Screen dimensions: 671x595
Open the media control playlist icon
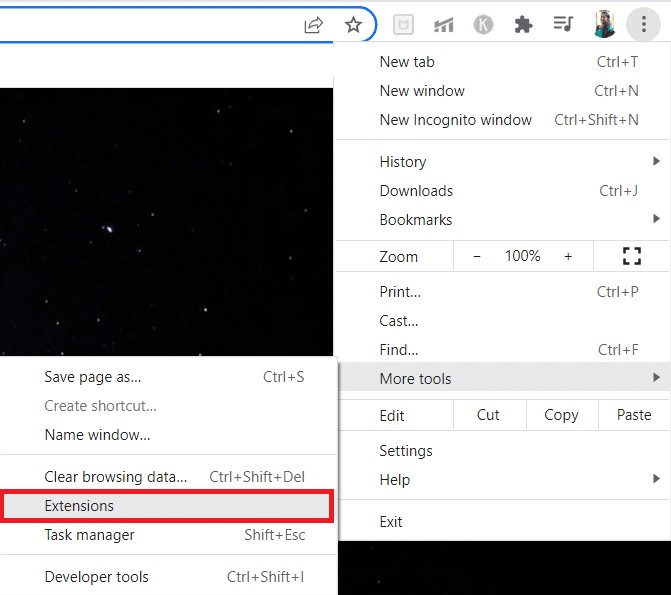tap(563, 24)
